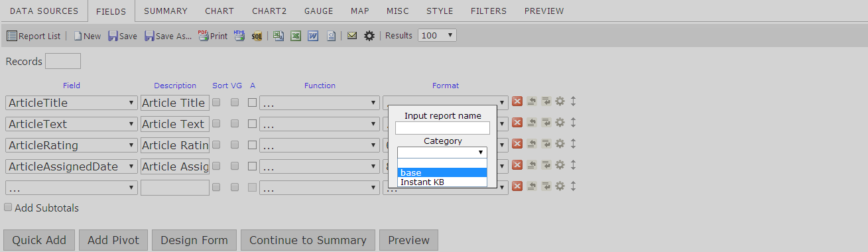Open the ArticleRating field dropdown
Image resolution: width=868 pixels, height=252 pixels.
pyautogui.click(x=72, y=145)
